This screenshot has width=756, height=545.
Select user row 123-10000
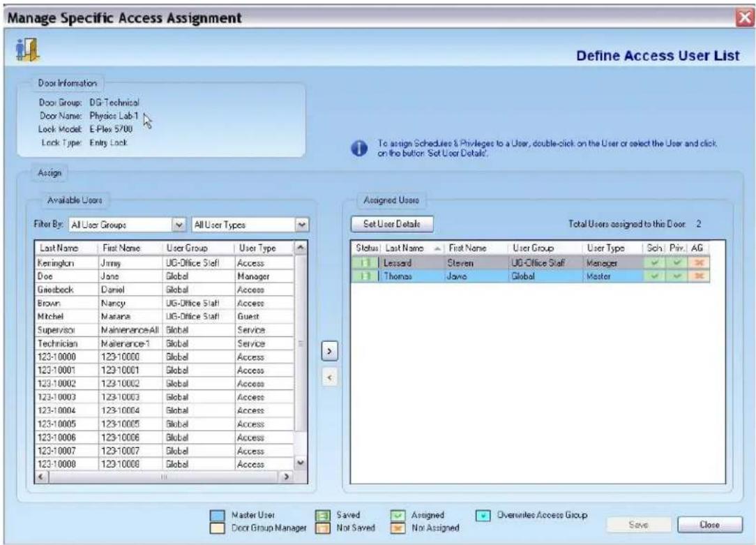tap(165, 357)
